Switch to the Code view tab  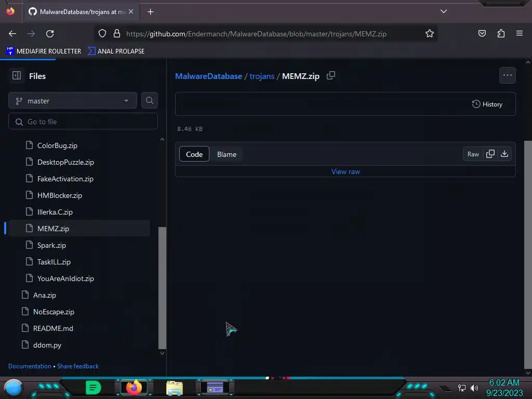click(x=194, y=154)
